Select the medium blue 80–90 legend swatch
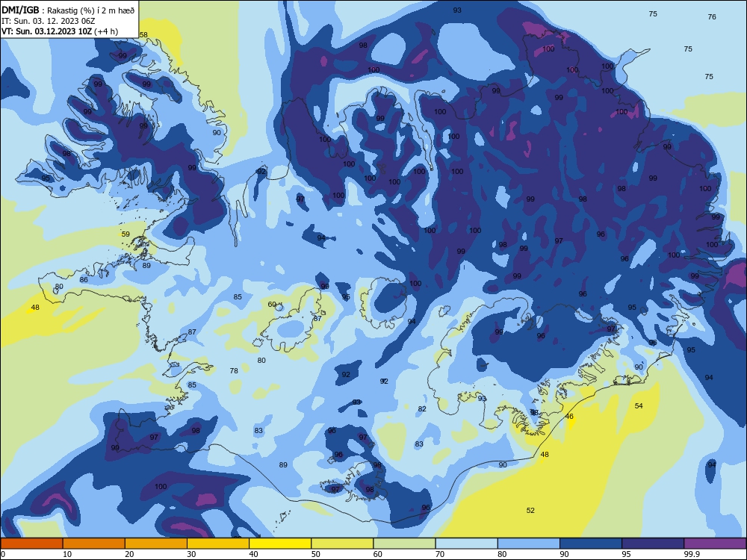The width and height of the screenshot is (747, 560). point(529,544)
